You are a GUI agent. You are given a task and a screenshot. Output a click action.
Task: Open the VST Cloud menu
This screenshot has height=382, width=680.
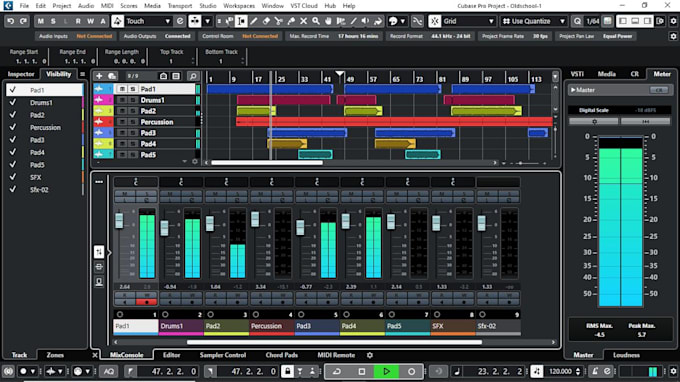304,6
